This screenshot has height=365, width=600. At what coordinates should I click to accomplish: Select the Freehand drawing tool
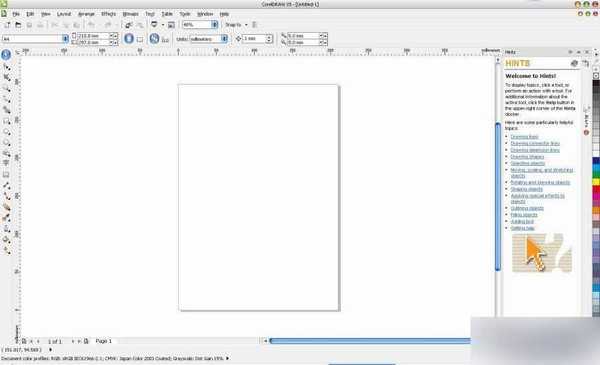(x=7, y=99)
